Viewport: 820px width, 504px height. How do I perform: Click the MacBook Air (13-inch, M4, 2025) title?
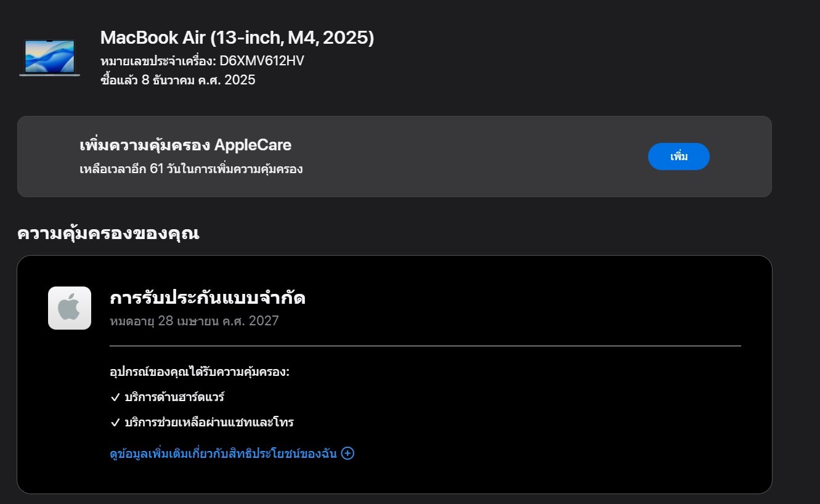237,38
